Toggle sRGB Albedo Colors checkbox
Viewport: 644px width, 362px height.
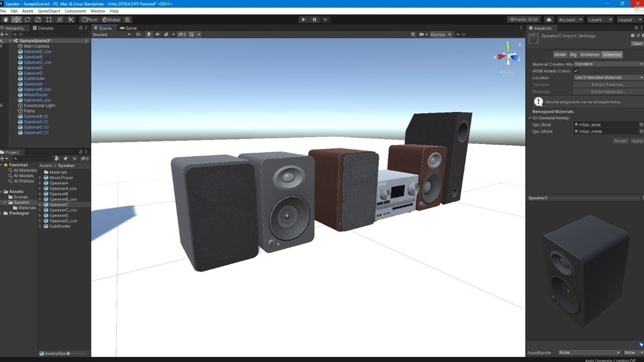click(576, 71)
